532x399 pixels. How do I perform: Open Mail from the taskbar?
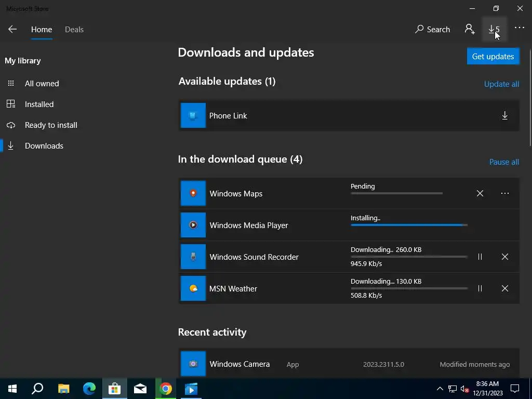140,389
